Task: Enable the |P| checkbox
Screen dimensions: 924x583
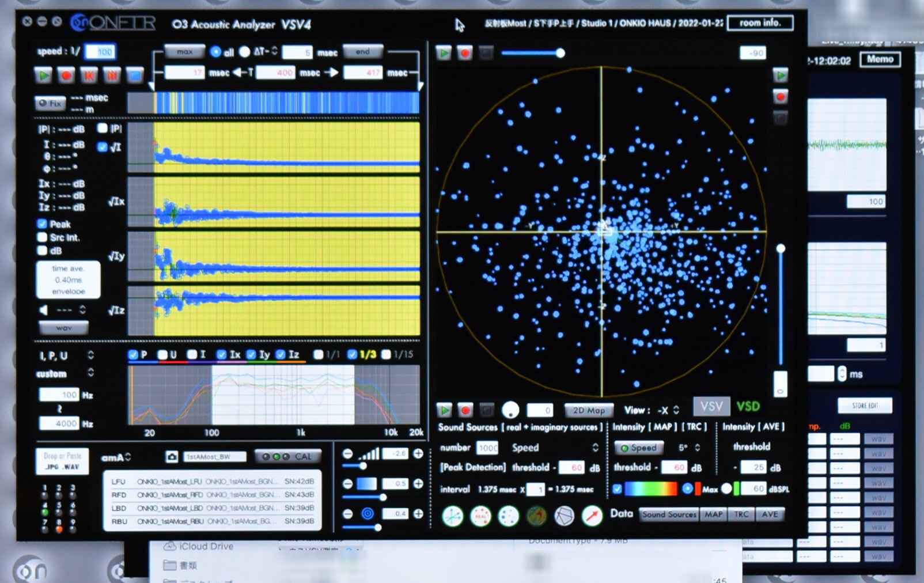Action: tap(103, 128)
